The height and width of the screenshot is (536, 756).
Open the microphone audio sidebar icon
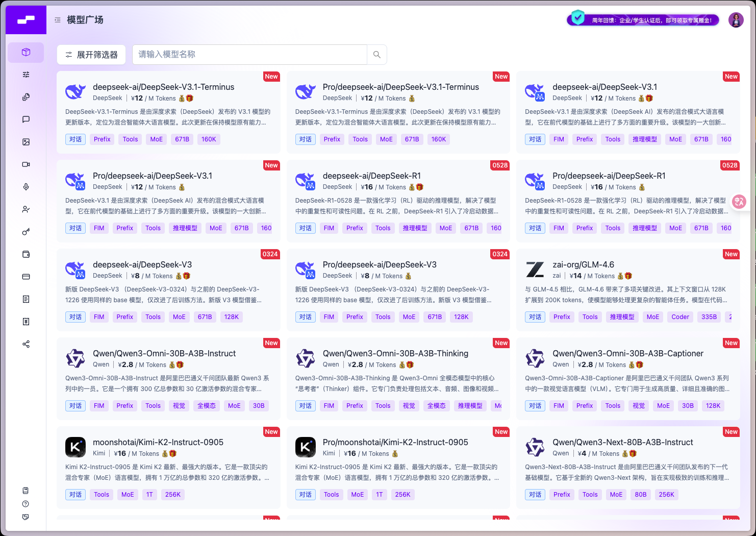26,187
